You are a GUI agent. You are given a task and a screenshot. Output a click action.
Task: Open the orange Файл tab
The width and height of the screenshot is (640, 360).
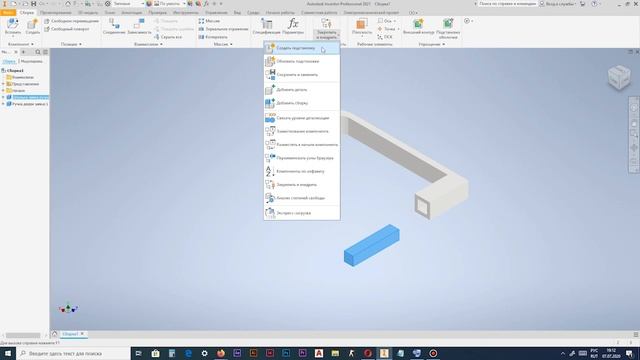tap(8, 13)
